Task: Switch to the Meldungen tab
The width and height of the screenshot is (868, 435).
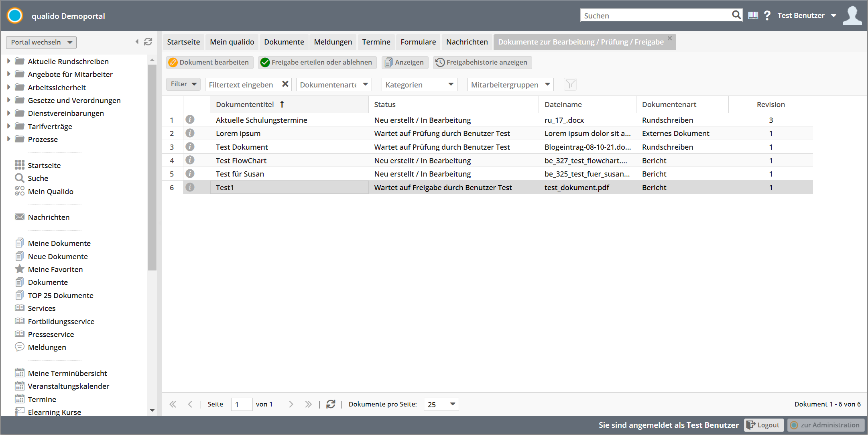Action: [x=333, y=42]
